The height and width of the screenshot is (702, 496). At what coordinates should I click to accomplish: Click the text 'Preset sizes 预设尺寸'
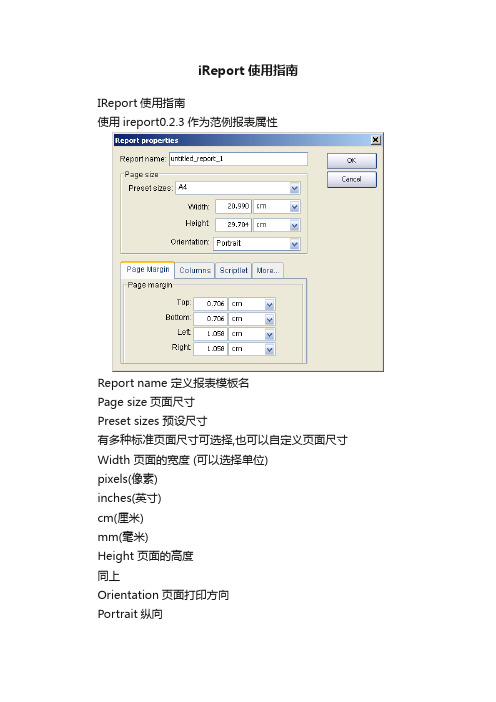click(x=152, y=421)
